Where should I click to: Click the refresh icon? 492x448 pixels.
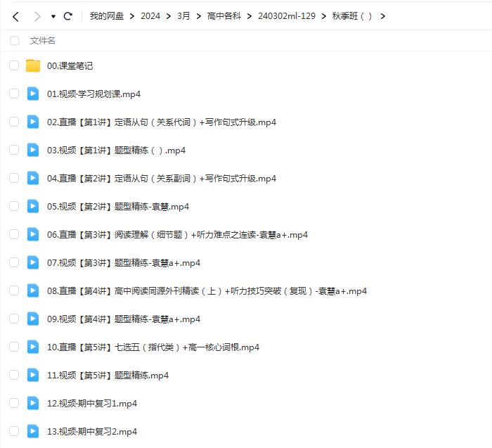pyautogui.click(x=68, y=16)
